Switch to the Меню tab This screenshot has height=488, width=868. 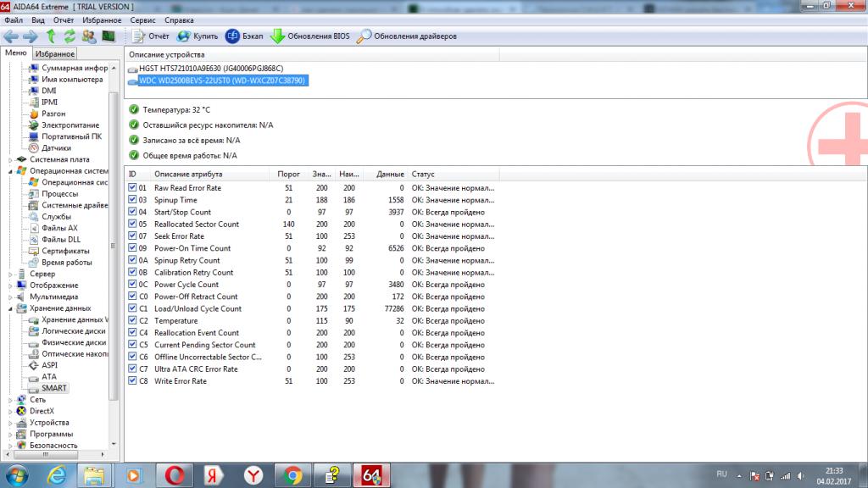coord(16,53)
